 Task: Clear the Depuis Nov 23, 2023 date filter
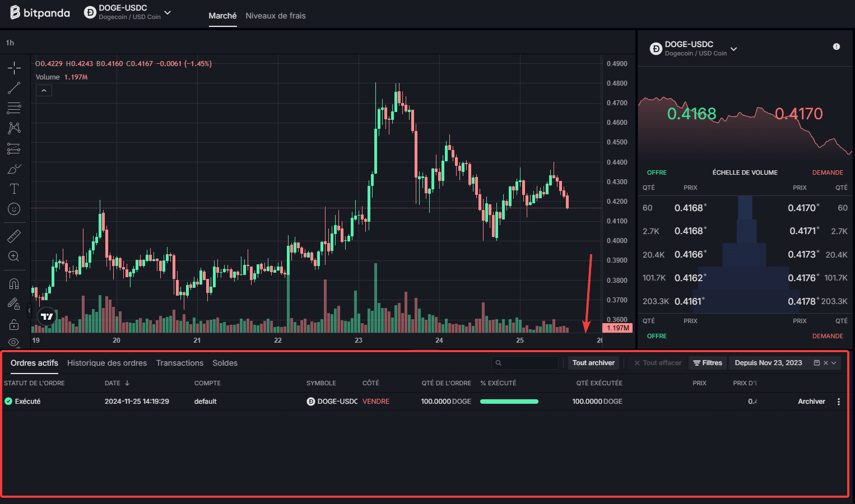(x=825, y=363)
